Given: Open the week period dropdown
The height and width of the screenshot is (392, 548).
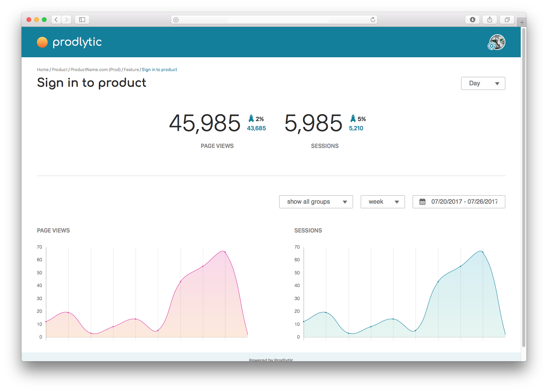Looking at the screenshot, I should click(x=383, y=202).
